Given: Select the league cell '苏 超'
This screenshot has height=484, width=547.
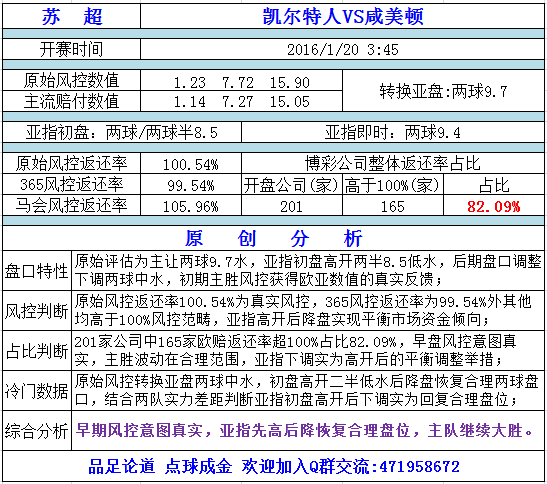Looking at the screenshot, I should click(72, 16).
